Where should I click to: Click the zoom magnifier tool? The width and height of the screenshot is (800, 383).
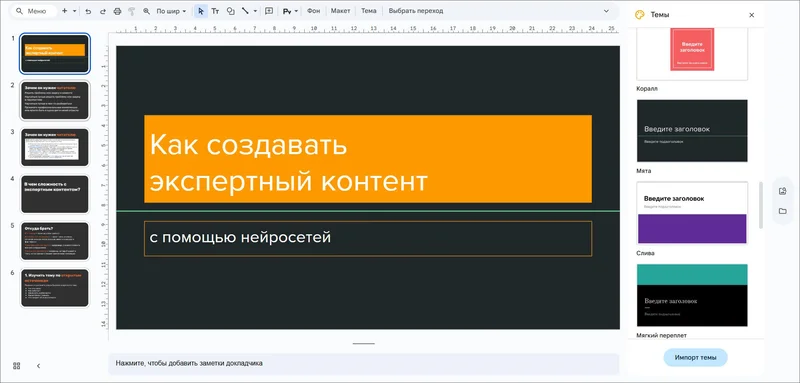click(x=146, y=11)
